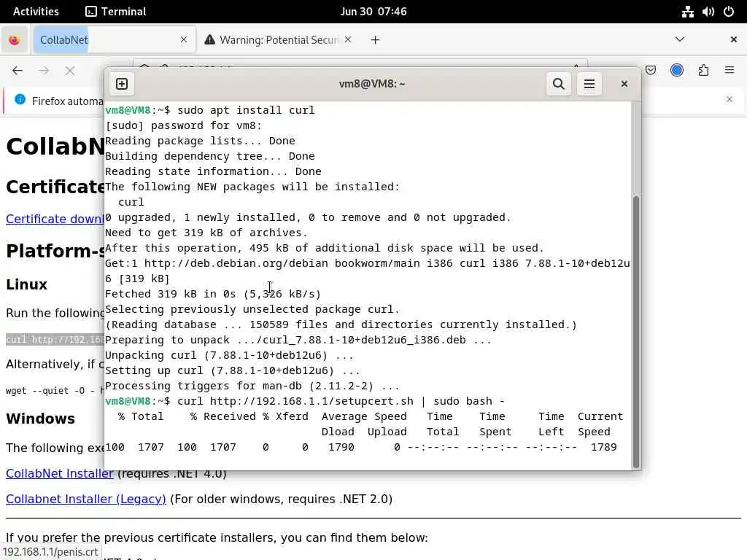Open clock Jun 30 07:46 calendar
This screenshot has width=747, height=560.
coord(373,12)
